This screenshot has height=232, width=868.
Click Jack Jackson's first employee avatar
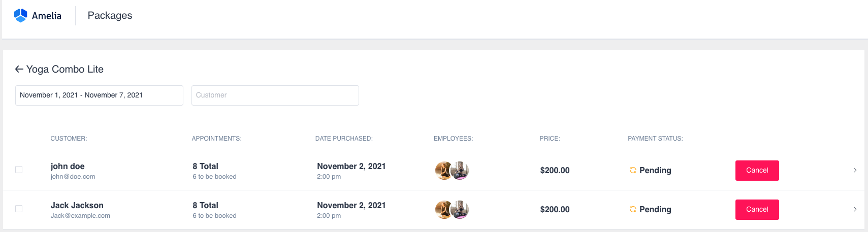pos(443,209)
